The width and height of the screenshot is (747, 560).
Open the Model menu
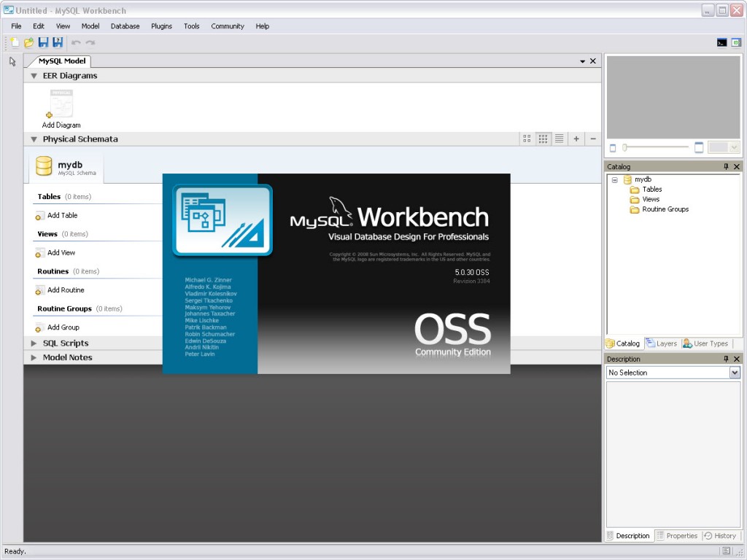[x=90, y=26]
